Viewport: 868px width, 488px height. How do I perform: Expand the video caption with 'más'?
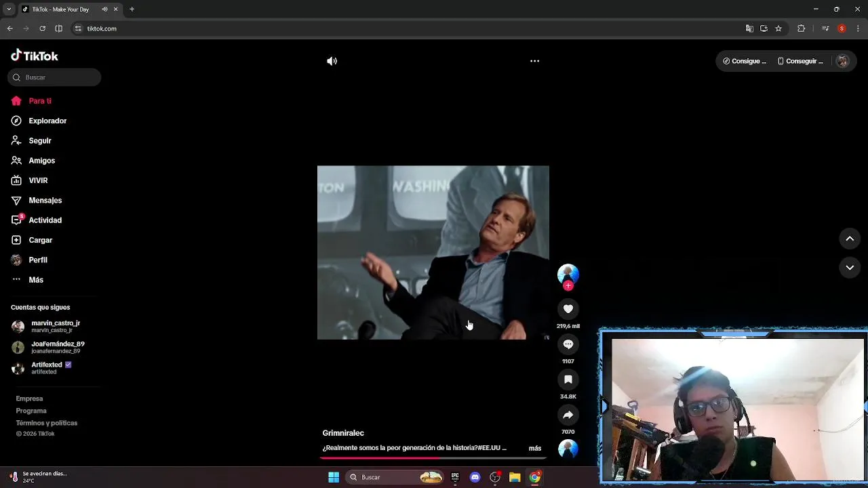point(535,448)
